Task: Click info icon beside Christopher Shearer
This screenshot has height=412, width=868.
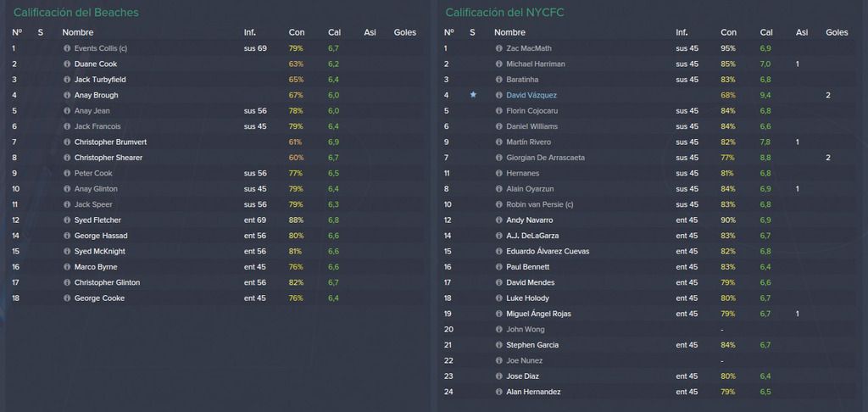Action: coord(67,158)
